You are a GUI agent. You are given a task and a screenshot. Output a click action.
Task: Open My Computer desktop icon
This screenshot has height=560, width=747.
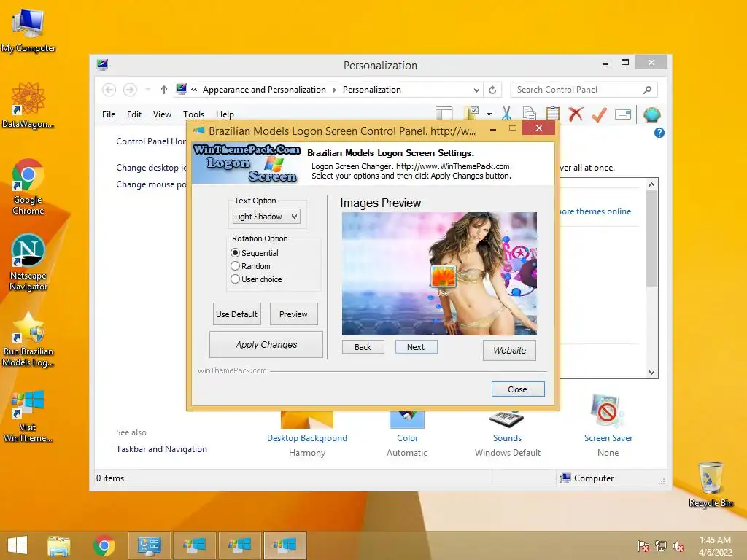(x=28, y=31)
